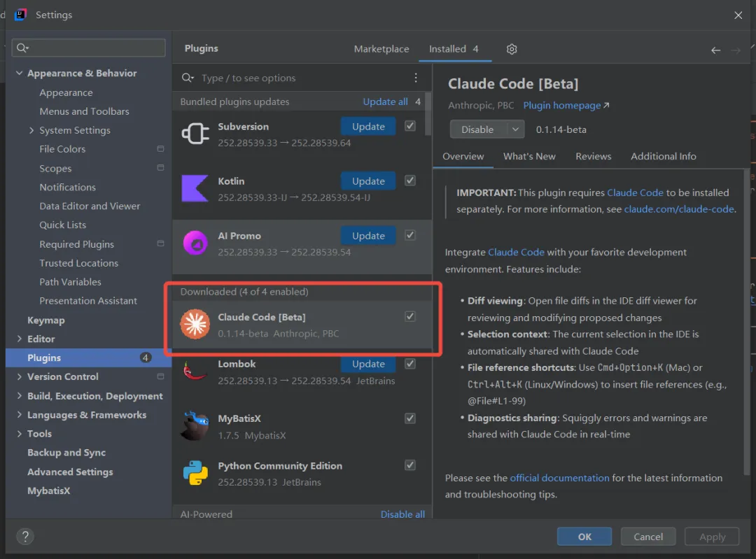Image resolution: width=756 pixels, height=559 pixels.
Task: Open the Reviews tab
Action: click(593, 156)
